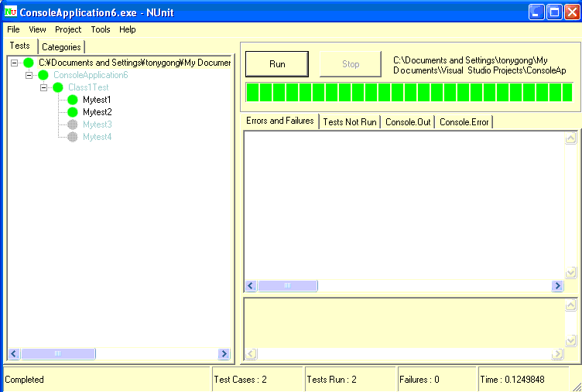
Task: Open the View menu
Action: pyautogui.click(x=37, y=29)
